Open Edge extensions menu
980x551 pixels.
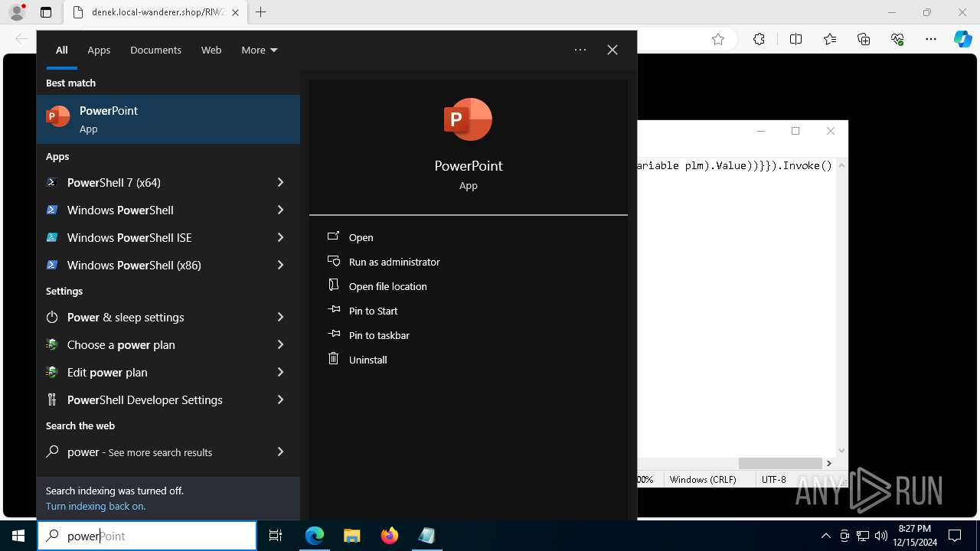(759, 39)
